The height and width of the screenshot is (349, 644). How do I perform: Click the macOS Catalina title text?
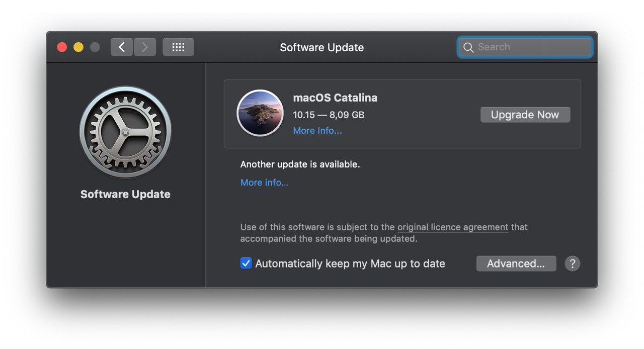(x=335, y=98)
